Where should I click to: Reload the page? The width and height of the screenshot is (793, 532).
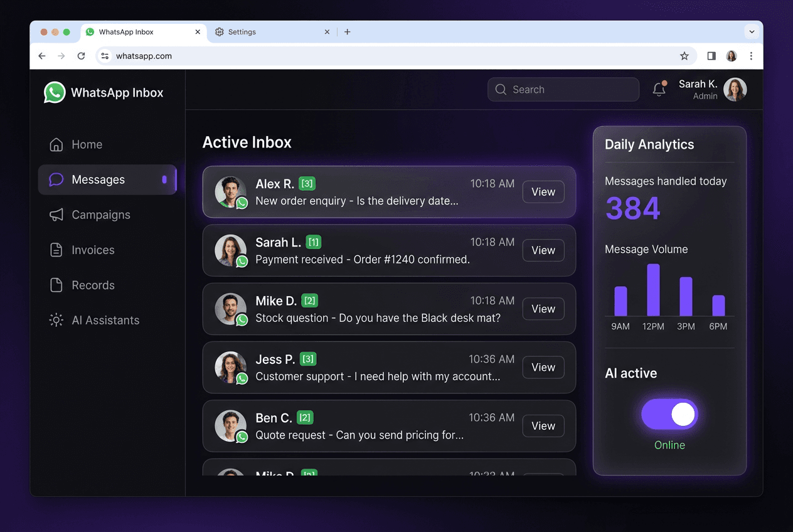click(x=81, y=56)
